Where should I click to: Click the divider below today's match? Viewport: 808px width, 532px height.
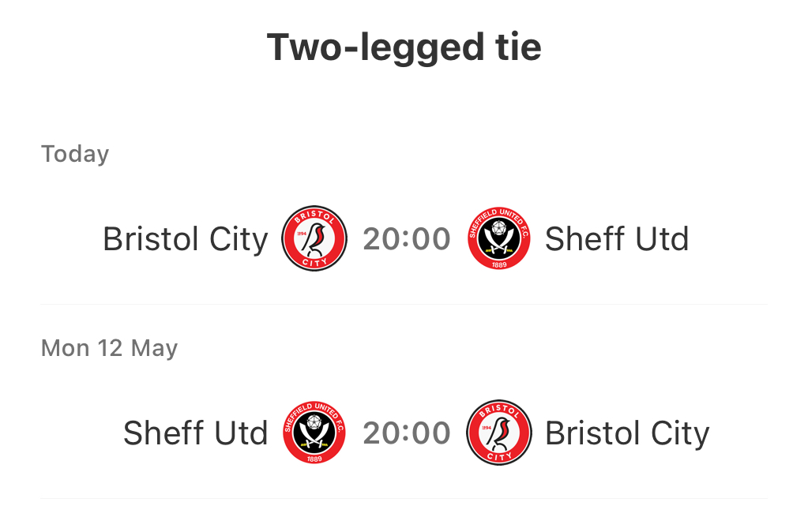(404, 305)
